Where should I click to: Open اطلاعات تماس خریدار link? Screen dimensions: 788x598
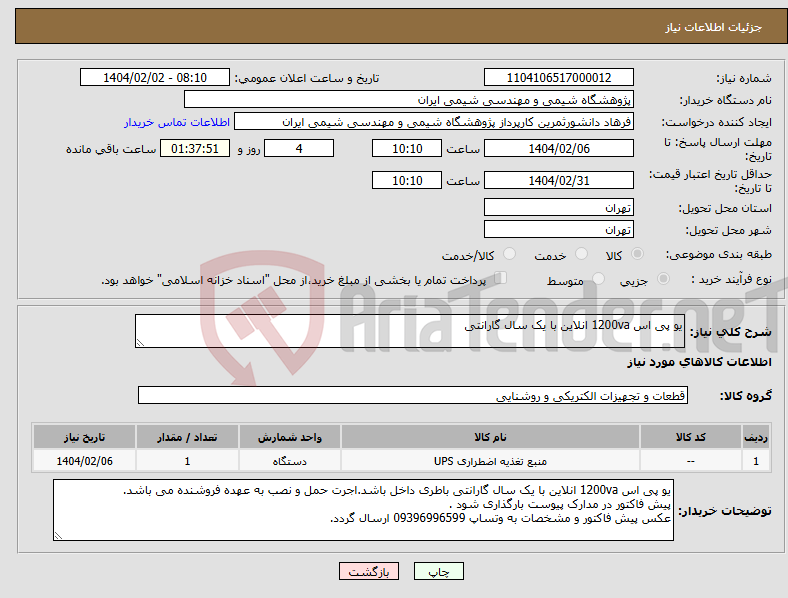(x=177, y=122)
